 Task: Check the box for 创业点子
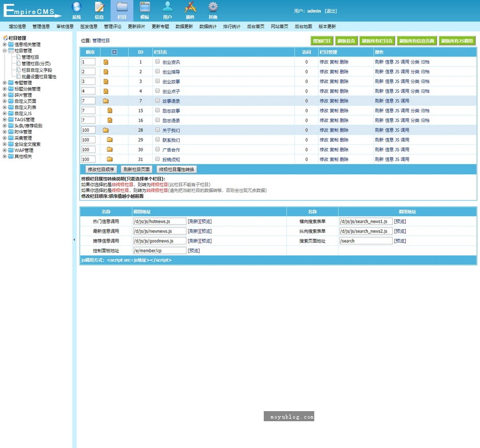point(157,91)
